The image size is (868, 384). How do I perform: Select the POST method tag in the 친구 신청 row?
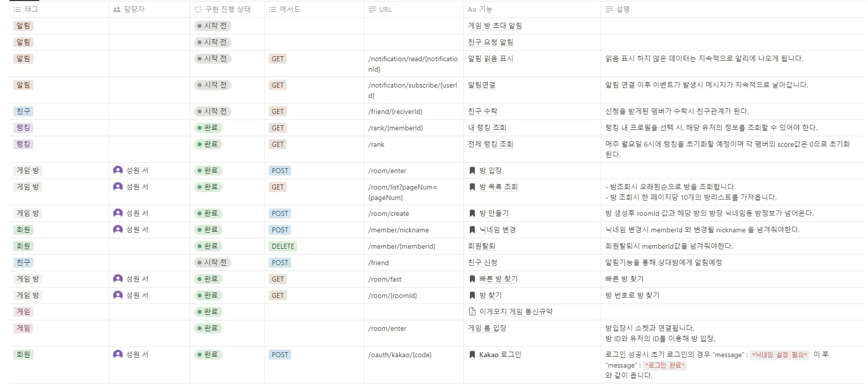coord(280,263)
